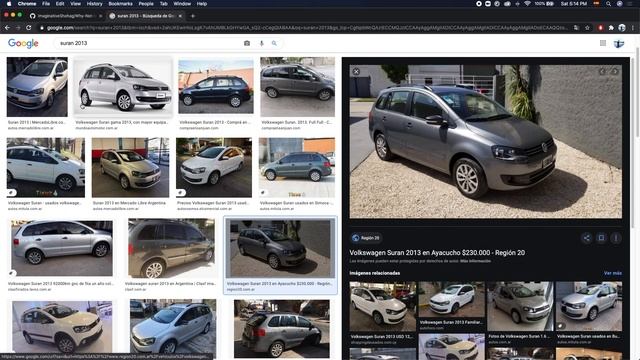Open Google account avatar

[x=619, y=43]
